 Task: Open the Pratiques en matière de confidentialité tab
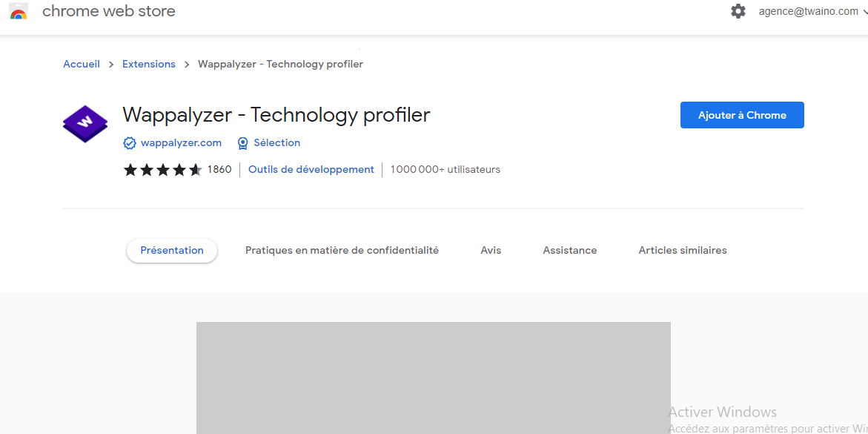pos(342,251)
